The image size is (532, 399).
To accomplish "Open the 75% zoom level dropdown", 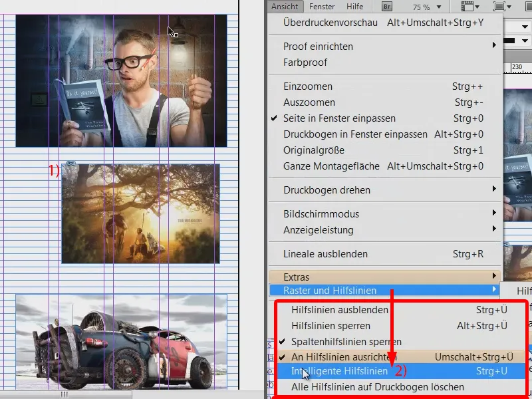I will coord(440,7).
